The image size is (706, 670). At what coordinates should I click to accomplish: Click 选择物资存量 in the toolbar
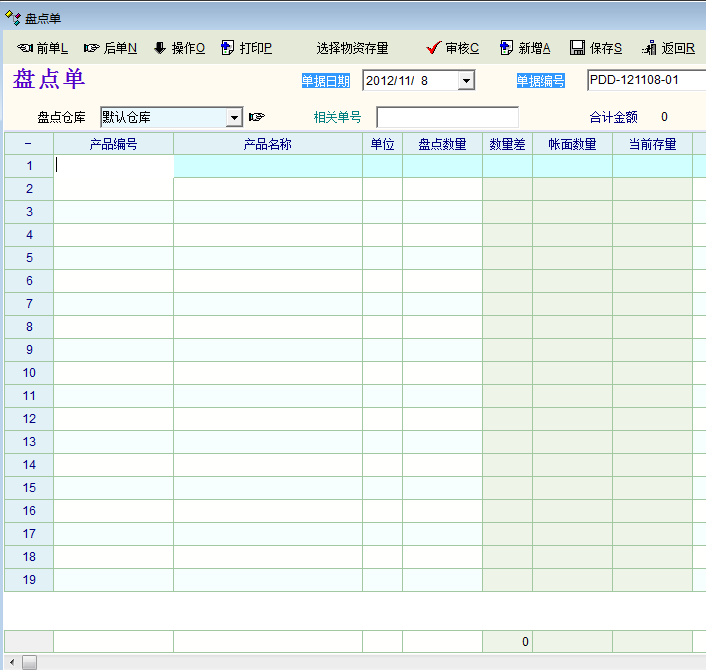click(352, 48)
